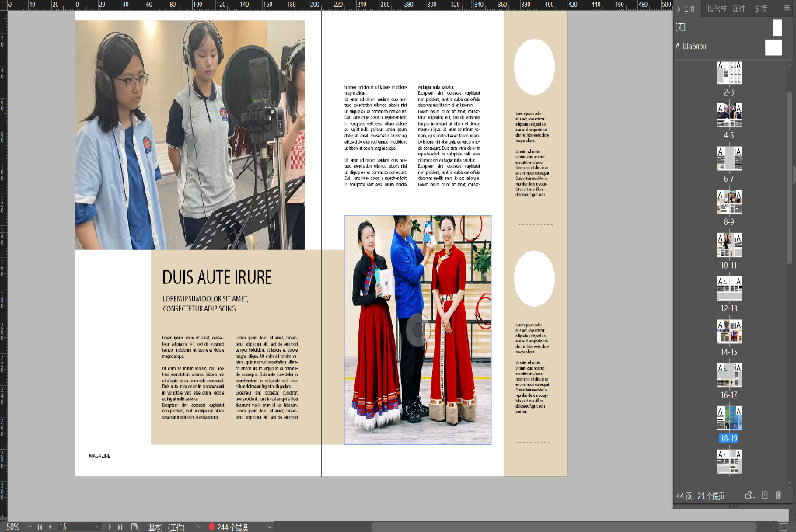Toggle split layout view button

(x=134, y=527)
